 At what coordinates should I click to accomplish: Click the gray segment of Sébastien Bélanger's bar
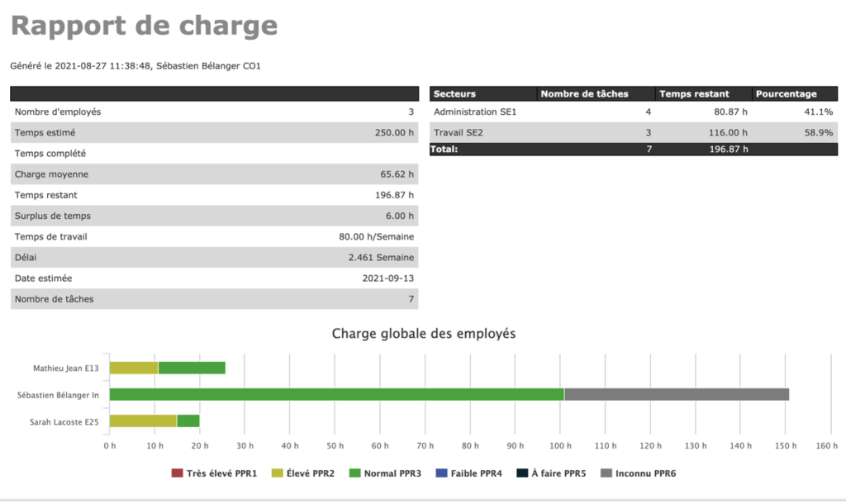(x=676, y=395)
